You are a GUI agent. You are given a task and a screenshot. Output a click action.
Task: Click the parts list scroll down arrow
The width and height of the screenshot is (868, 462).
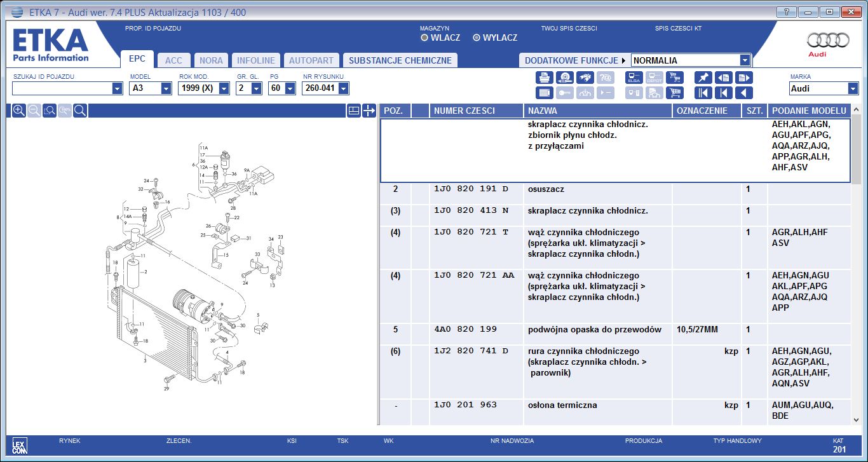point(857,419)
